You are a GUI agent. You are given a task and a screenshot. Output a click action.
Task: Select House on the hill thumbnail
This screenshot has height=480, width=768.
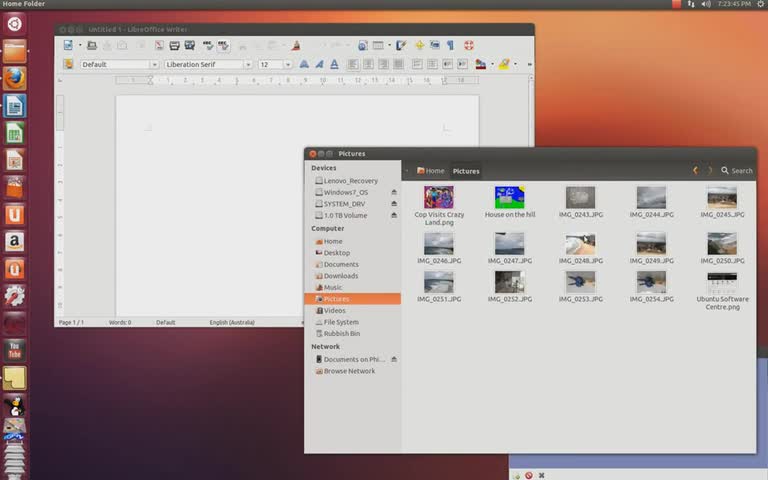click(509, 197)
